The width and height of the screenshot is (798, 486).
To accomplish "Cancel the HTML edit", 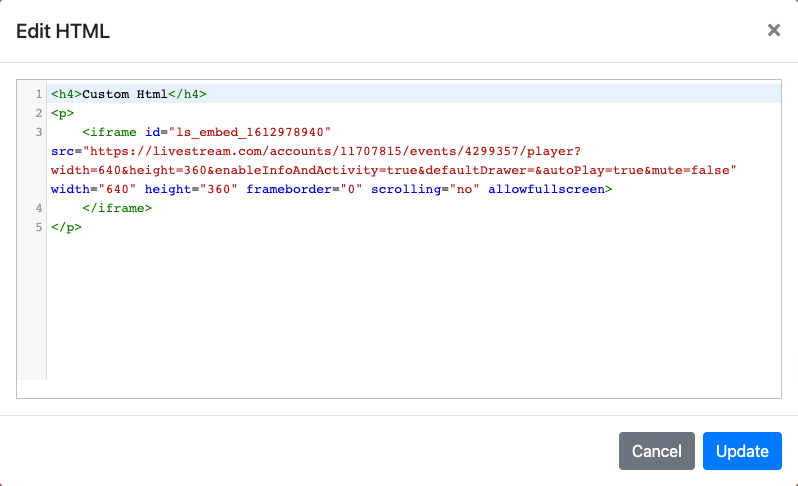I will pyautogui.click(x=656, y=451).
